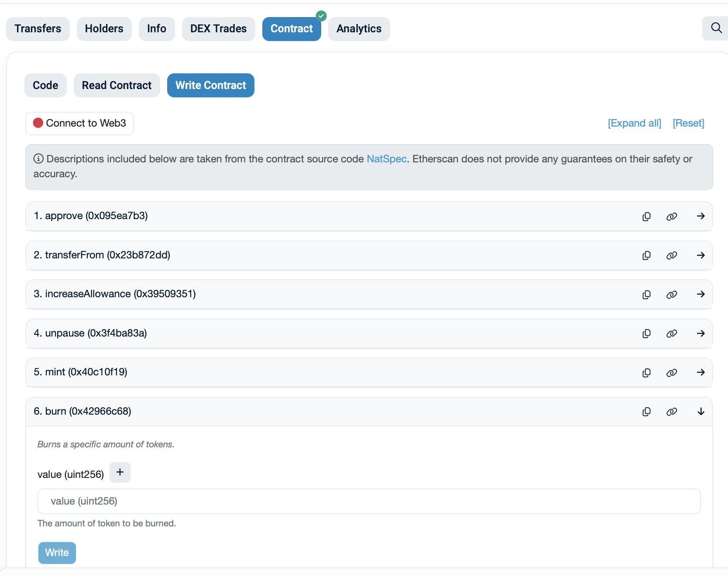728x577 pixels.
Task: Open the NatSpec link
Action: tap(387, 159)
